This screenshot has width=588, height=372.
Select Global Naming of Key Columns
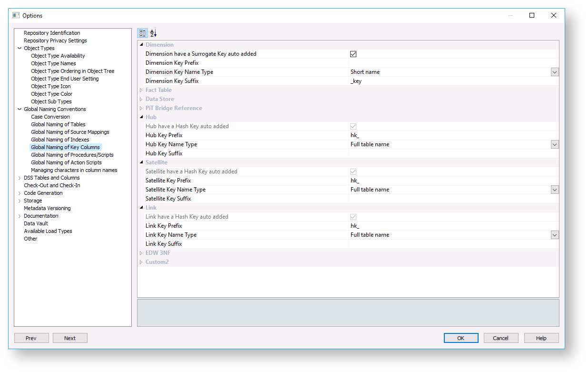(66, 147)
